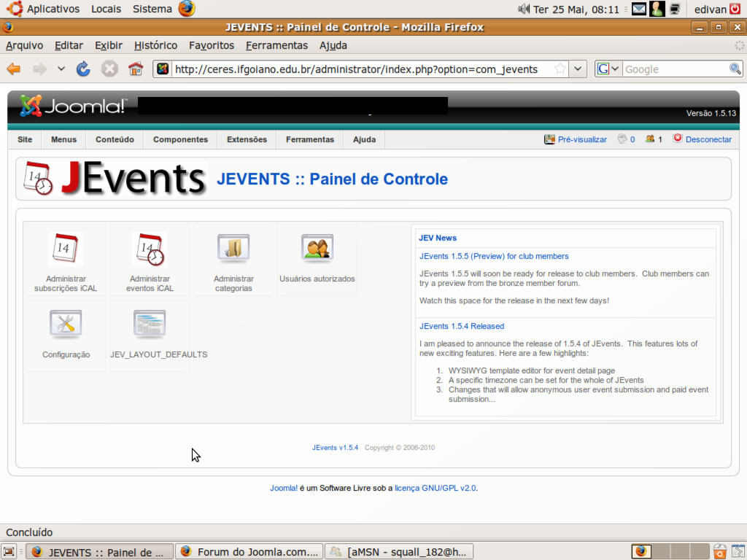Click the edivan user name in panel
This screenshot has width=747, height=560.
click(x=711, y=9)
